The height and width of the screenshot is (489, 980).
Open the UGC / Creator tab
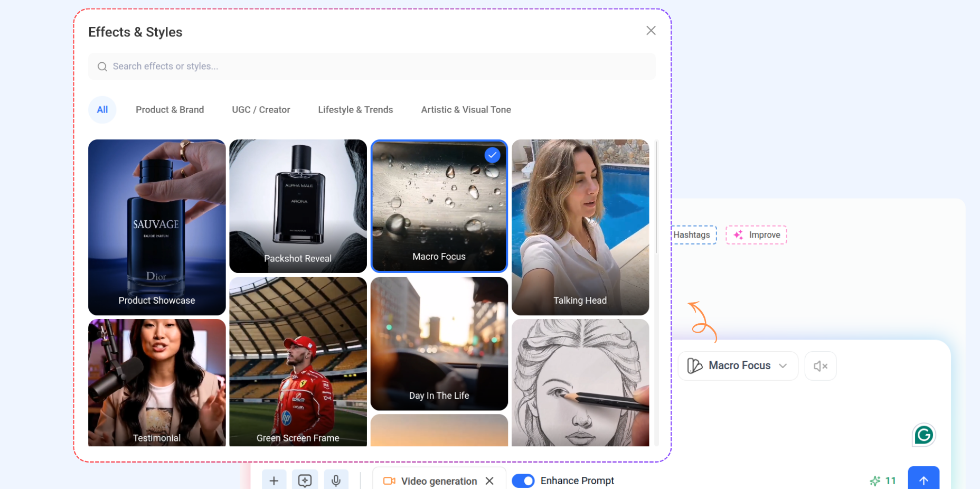261,110
